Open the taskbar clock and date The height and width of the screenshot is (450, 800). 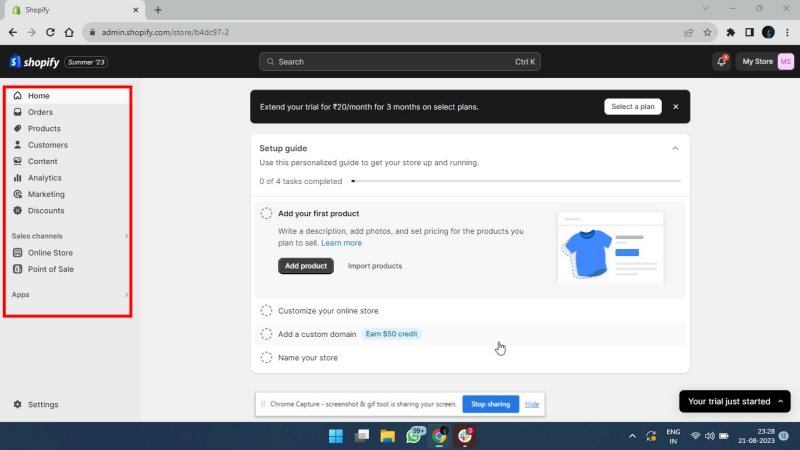756,436
